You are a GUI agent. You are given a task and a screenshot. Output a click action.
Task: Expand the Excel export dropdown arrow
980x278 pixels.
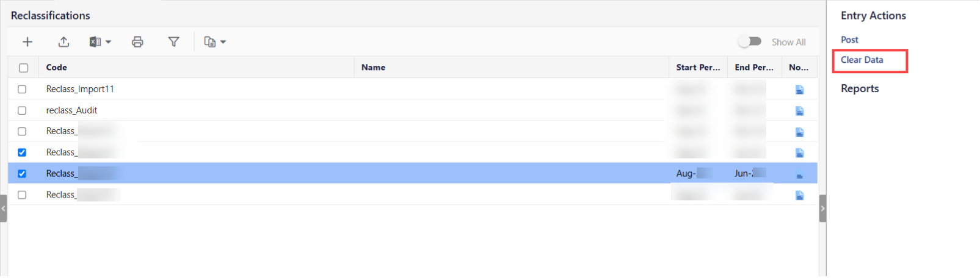click(x=109, y=42)
